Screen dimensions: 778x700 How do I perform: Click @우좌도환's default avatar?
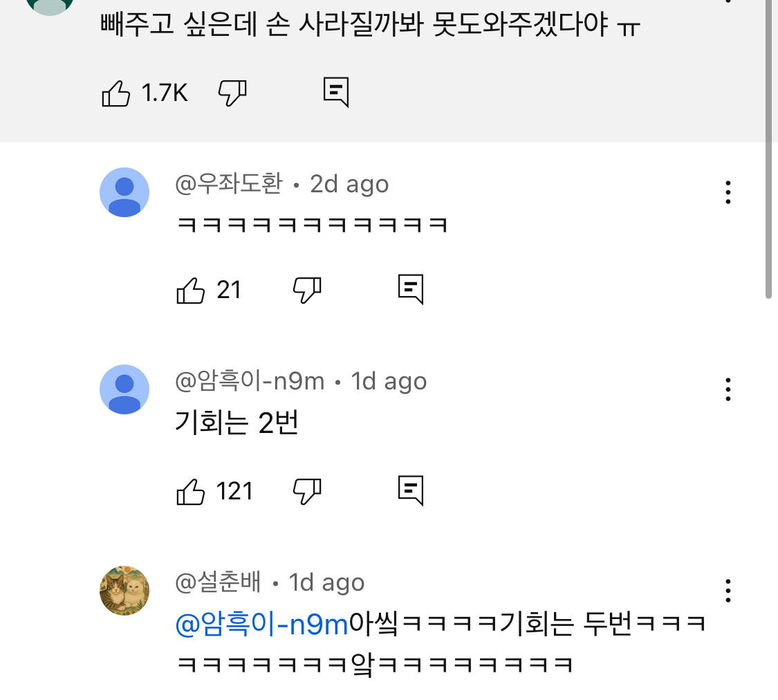pos(124,192)
